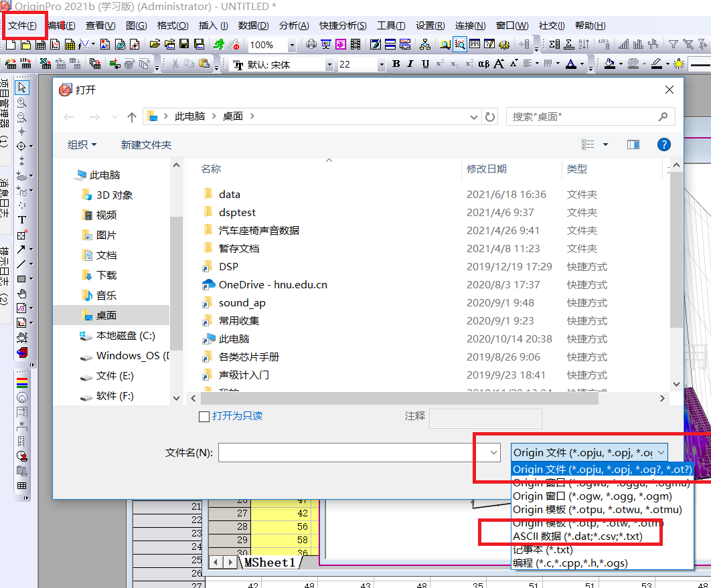
Task: Click the A-Z sort icon in the toolbar
Action: click(583, 45)
